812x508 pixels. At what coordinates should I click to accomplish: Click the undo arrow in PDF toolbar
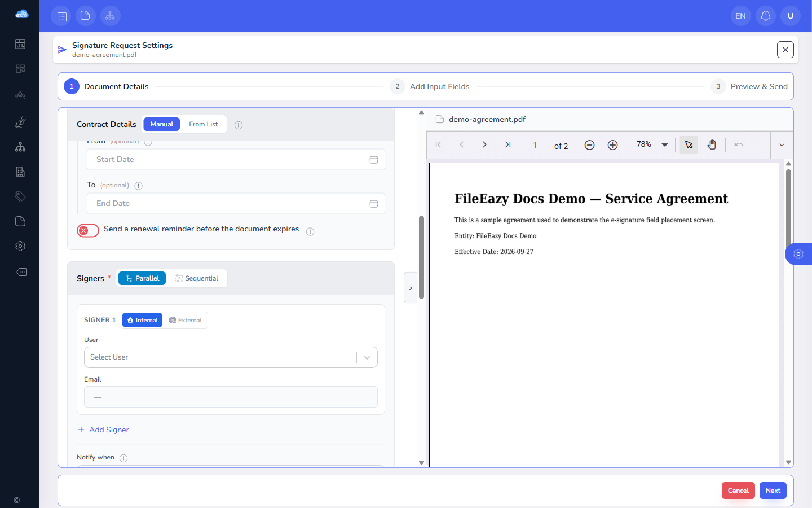point(739,145)
